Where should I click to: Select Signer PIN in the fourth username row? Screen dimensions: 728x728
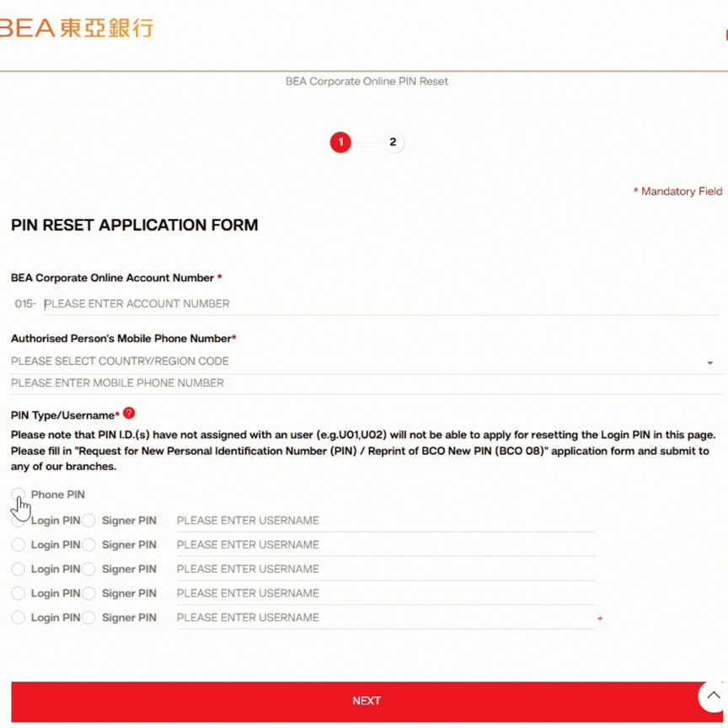[x=88, y=593]
